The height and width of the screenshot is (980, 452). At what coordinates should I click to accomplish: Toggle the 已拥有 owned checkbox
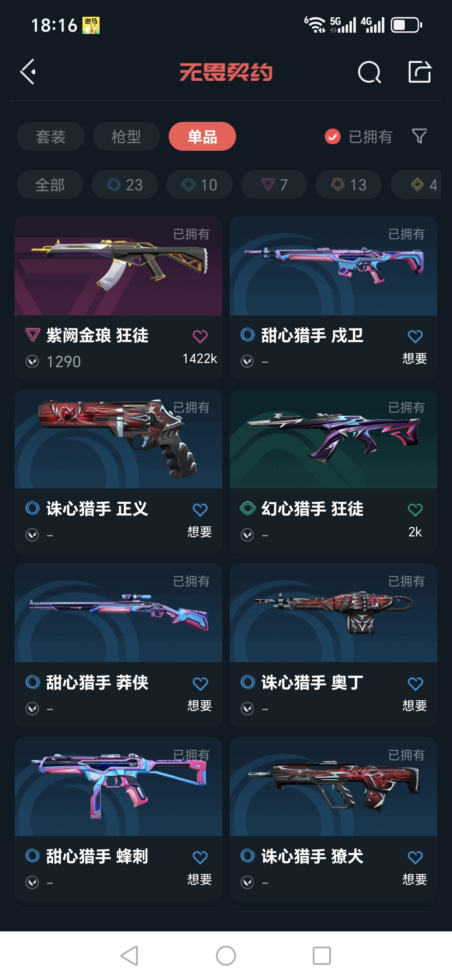333,137
